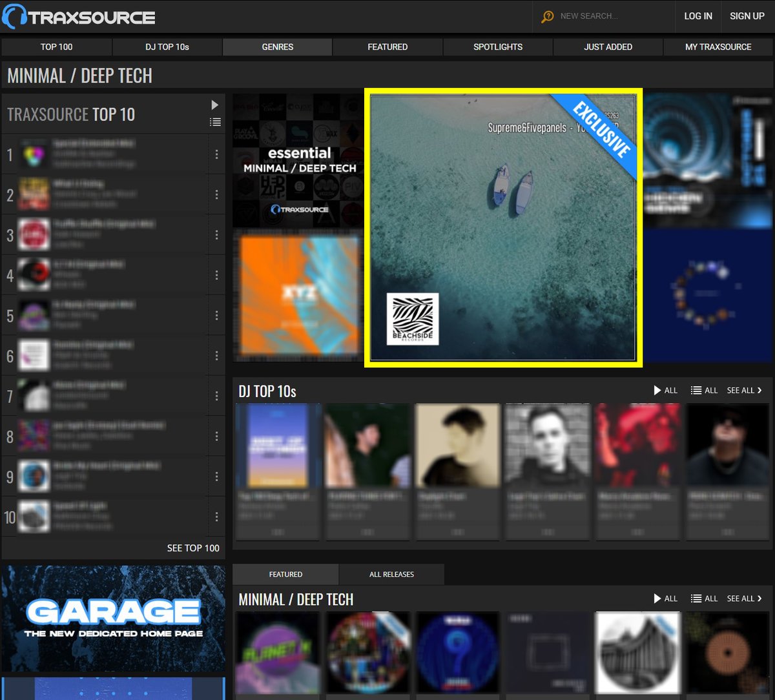
Task: Click the SIGN UP button
Action: point(747,16)
